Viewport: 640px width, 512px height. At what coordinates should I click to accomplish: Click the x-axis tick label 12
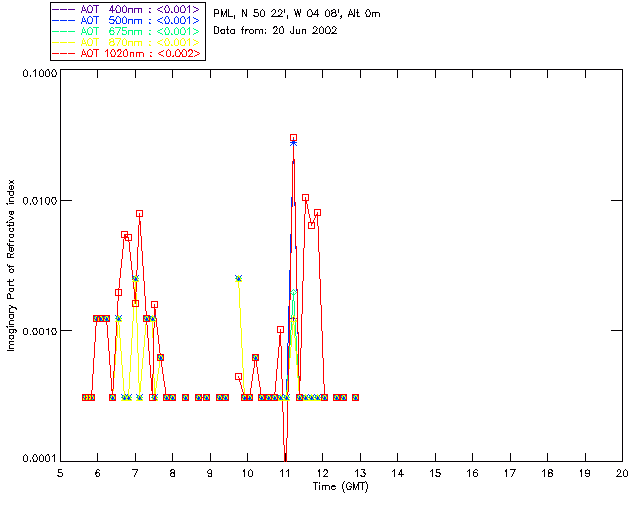coord(322,473)
